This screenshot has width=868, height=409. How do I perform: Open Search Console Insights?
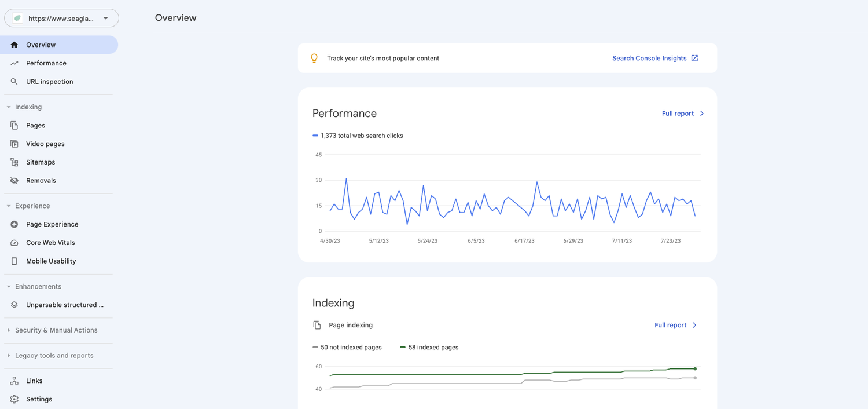(650, 58)
